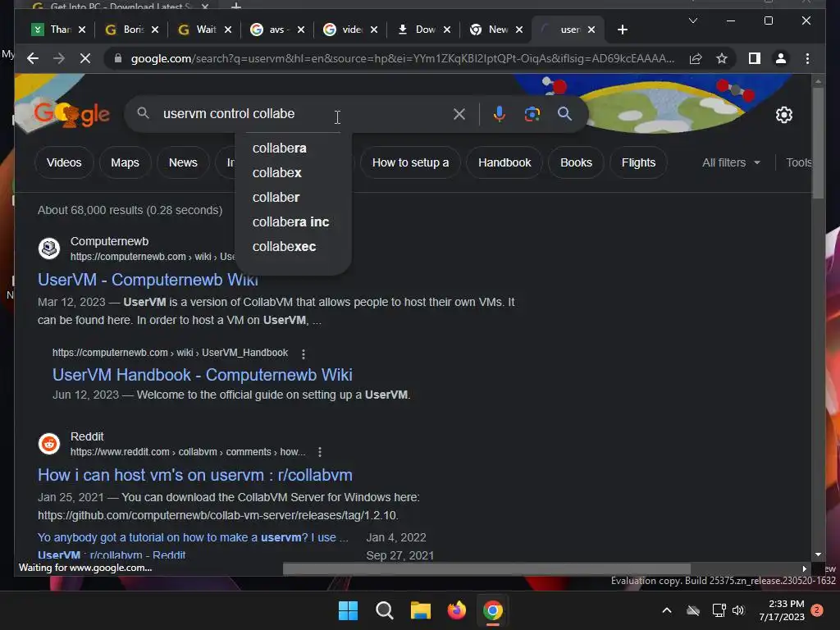This screenshot has width=840, height=630.
Task: Open Google quick settings gear
Action: tap(783, 115)
